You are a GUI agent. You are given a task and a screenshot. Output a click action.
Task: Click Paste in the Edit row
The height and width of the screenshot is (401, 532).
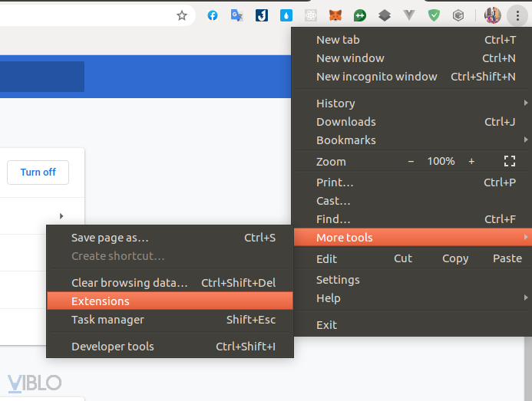(507, 258)
